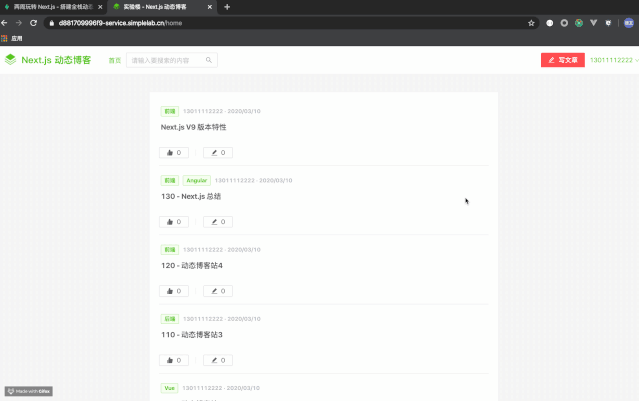
Task: Click the Next.js 动态博客 logo icon
Action: (x=10, y=59)
